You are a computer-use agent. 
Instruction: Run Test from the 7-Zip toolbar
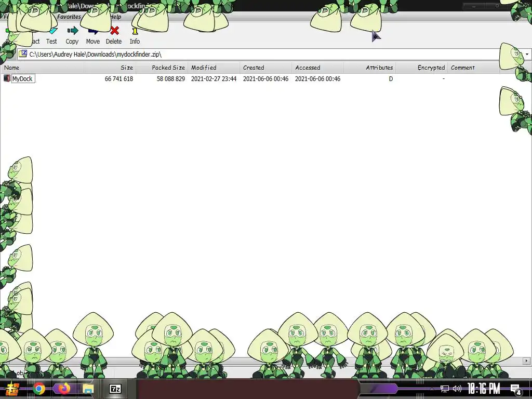[x=51, y=35]
